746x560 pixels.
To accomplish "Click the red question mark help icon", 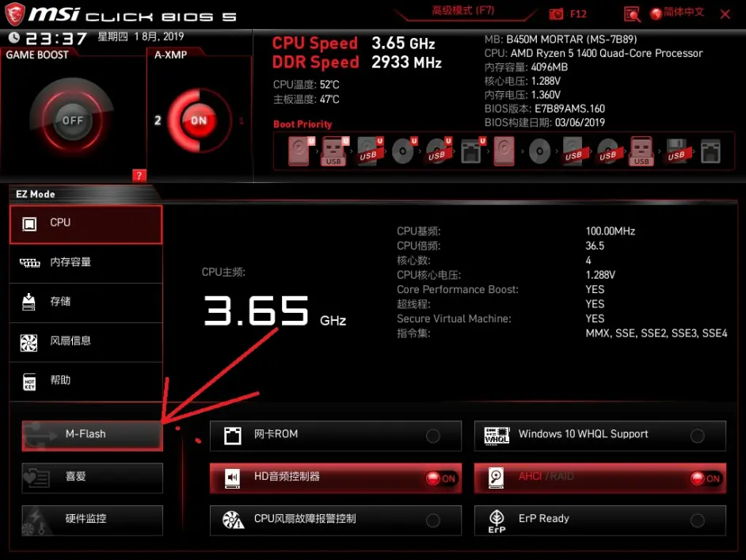I will click(x=139, y=175).
